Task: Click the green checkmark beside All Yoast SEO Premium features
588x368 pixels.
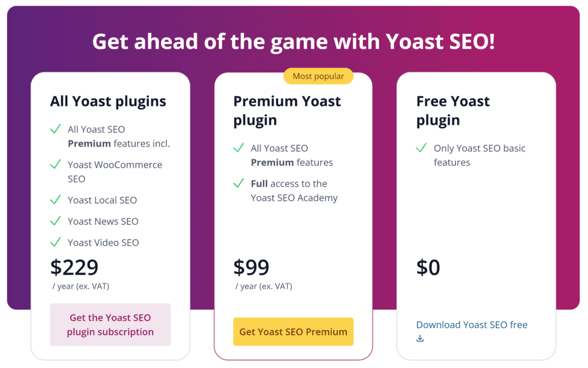Action: click(x=239, y=148)
